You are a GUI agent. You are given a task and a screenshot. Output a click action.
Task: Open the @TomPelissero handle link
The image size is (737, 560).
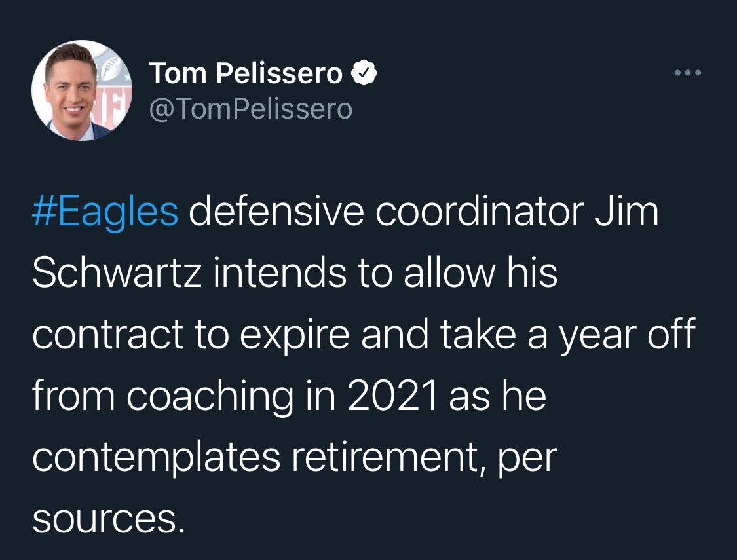(x=251, y=109)
